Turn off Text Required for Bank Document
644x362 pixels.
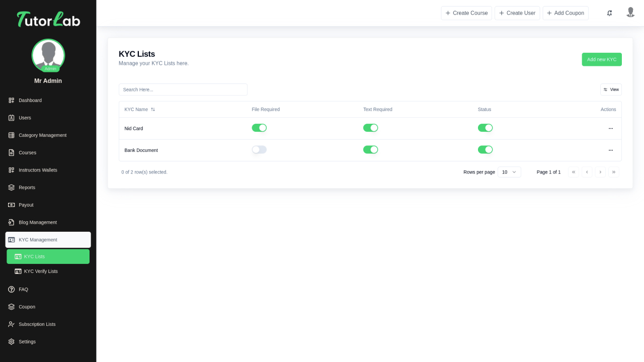point(370,150)
